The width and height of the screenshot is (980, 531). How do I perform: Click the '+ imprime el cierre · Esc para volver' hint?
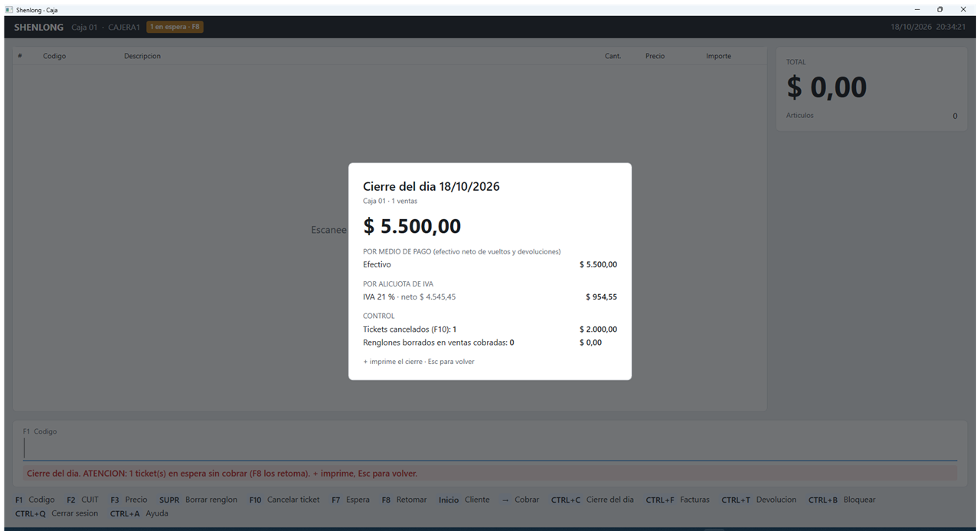click(x=419, y=362)
